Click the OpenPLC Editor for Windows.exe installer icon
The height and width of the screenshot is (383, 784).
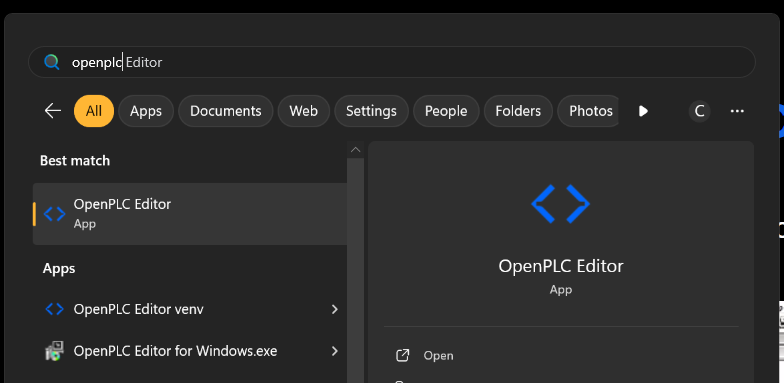pyautogui.click(x=54, y=351)
